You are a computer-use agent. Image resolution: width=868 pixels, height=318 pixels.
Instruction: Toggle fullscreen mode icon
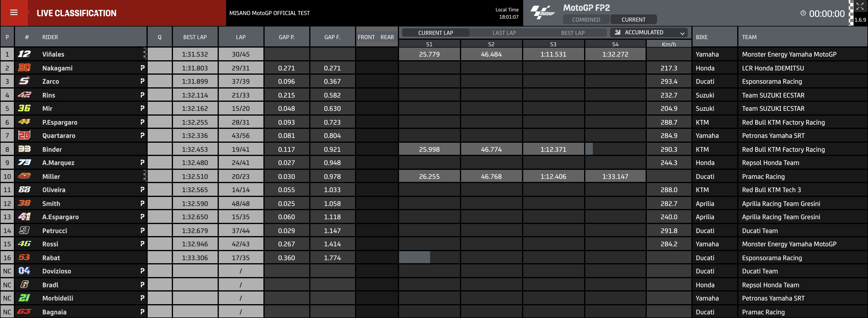860,6
